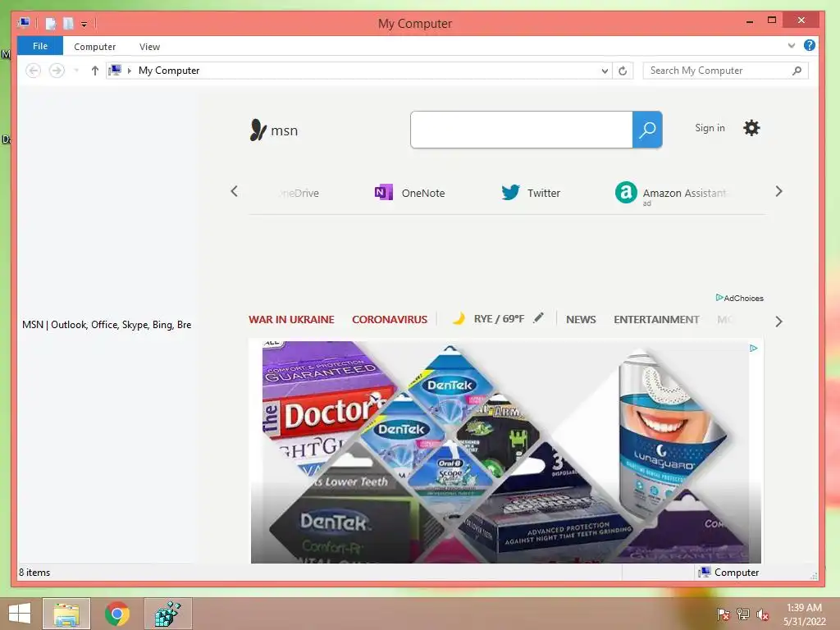Click the Action Center flag tray icon
The image size is (840, 630).
pyautogui.click(x=724, y=614)
